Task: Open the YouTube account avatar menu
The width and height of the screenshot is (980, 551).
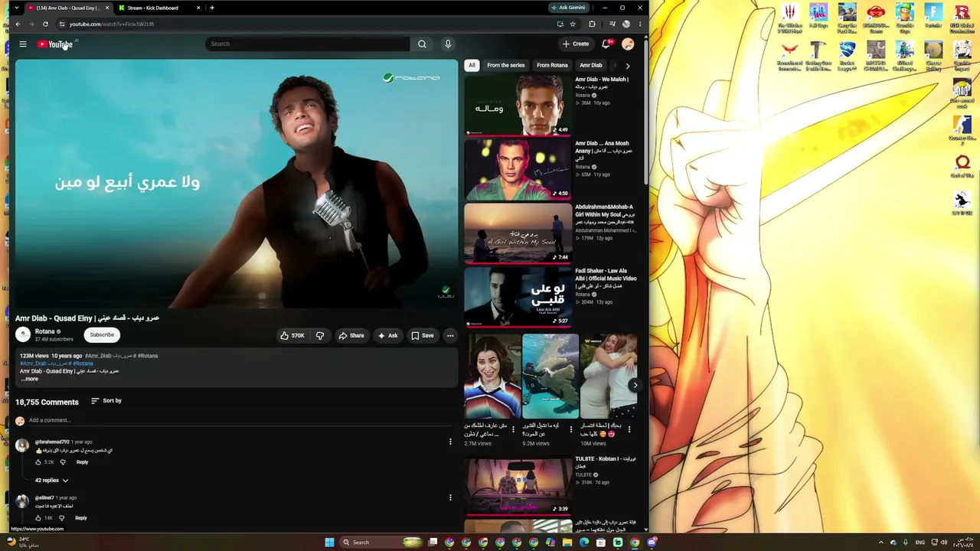Action: pyautogui.click(x=628, y=44)
